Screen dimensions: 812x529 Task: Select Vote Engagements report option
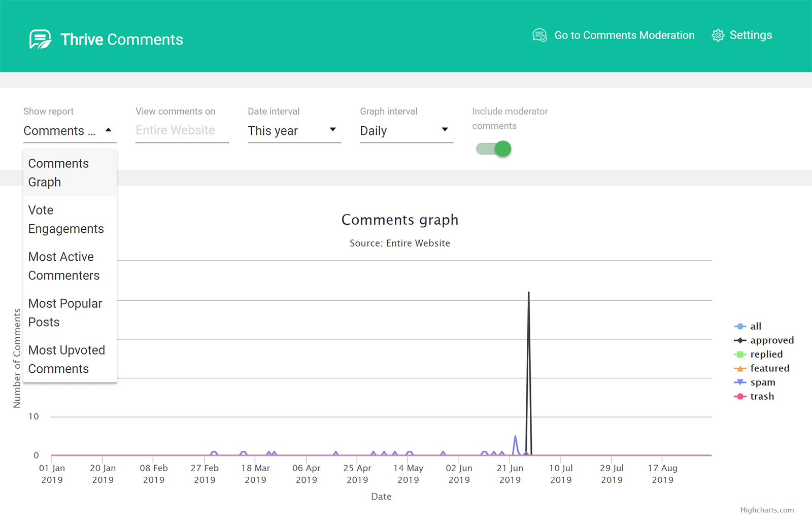[70, 219]
